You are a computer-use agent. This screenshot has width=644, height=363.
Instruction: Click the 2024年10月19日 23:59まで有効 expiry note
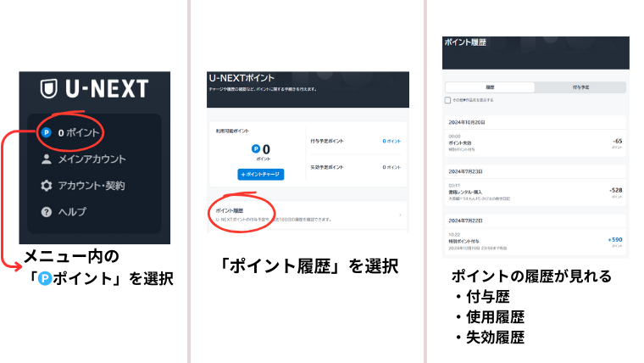click(x=478, y=249)
